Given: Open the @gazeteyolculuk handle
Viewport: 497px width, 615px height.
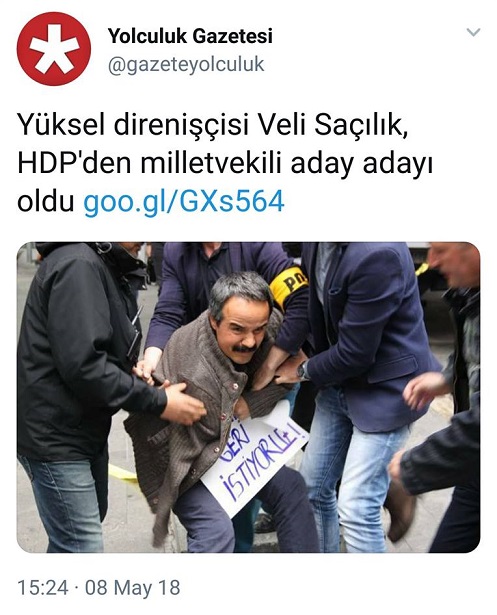Looking at the screenshot, I should pyautogui.click(x=186, y=65).
